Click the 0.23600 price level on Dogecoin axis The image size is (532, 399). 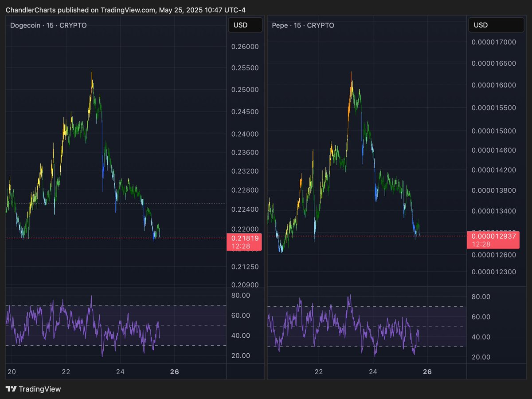[245, 152]
